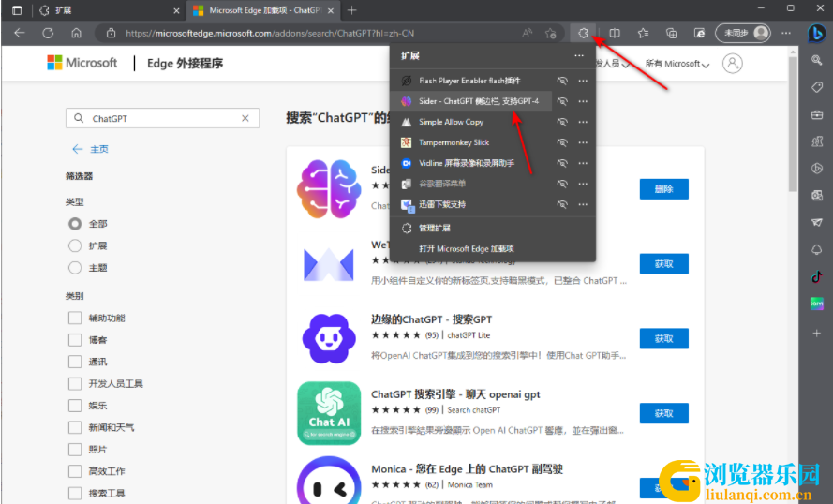Open Tab actions menu icon

(17, 10)
